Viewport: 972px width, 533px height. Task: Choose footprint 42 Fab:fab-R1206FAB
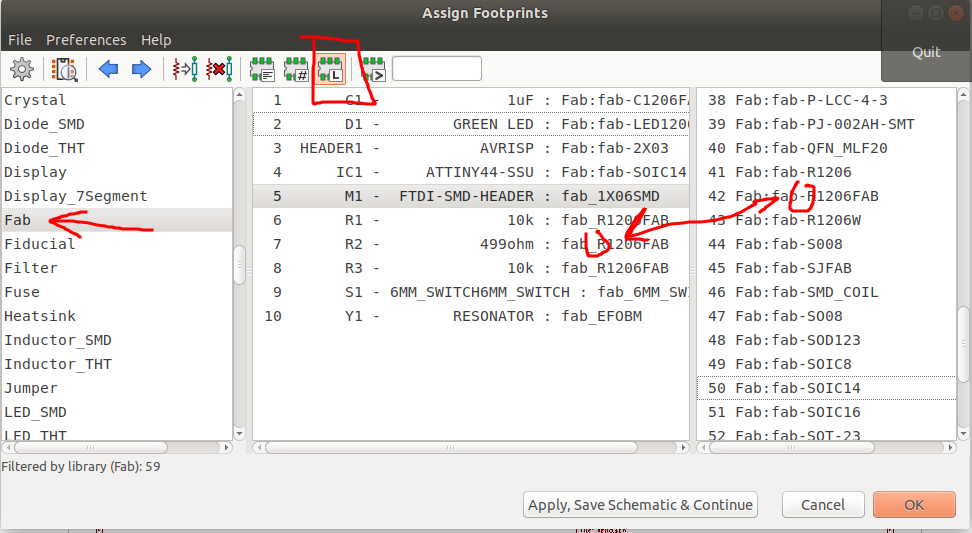pyautogui.click(x=826, y=196)
